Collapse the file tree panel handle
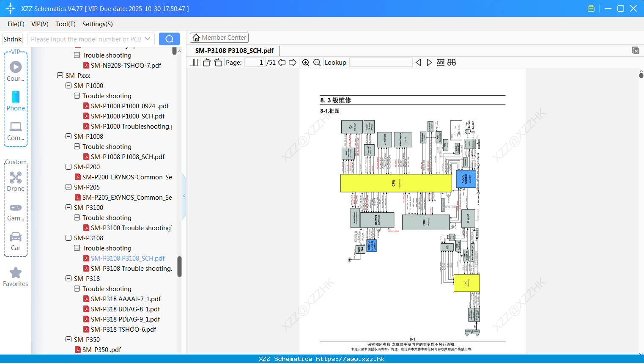The height and width of the screenshot is (363, 644). (184, 196)
